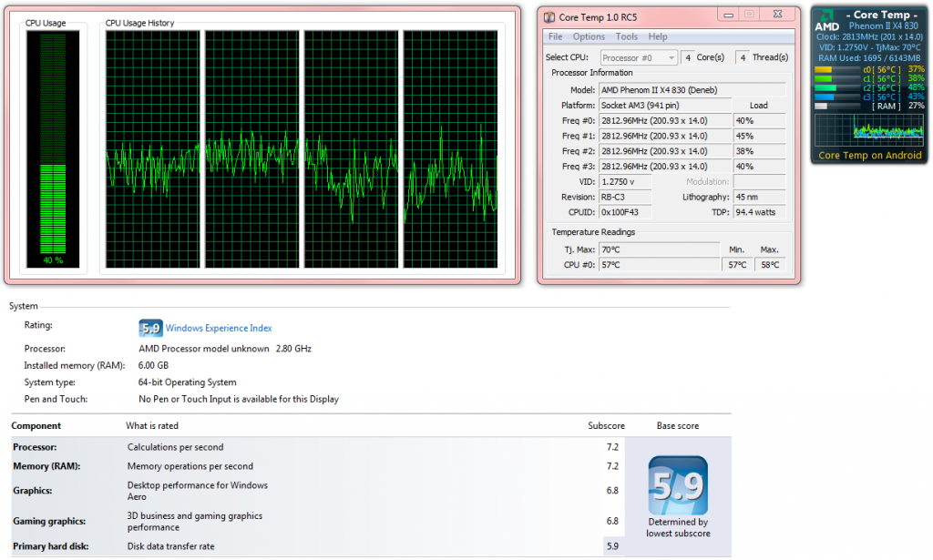The width and height of the screenshot is (933, 560).
Task: Open the Options menu in Core Temp
Action: (589, 36)
